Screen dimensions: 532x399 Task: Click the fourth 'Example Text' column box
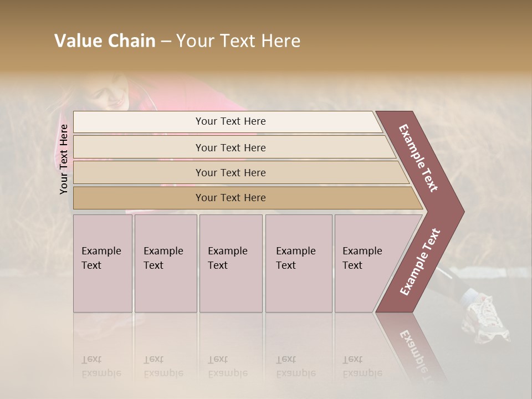pos(299,263)
